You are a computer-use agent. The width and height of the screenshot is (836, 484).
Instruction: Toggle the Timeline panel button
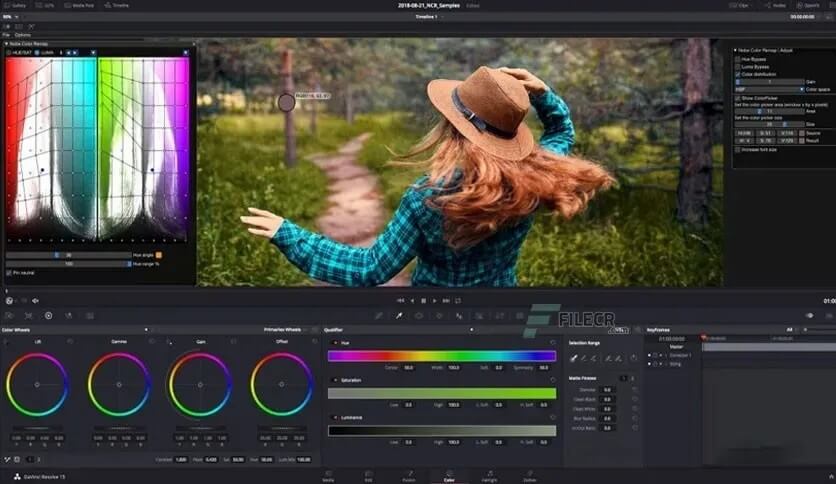[x=117, y=5]
